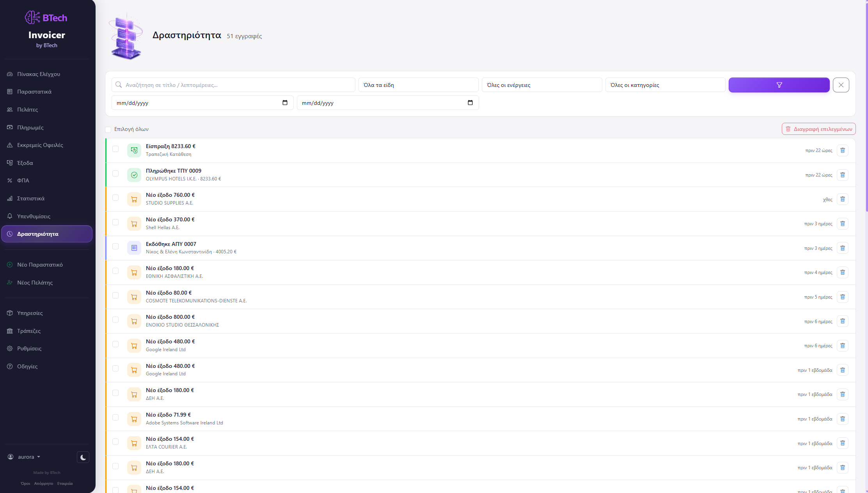Click Διαγραφή επιλεγμένων button
The width and height of the screenshot is (868, 493).
click(x=818, y=129)
